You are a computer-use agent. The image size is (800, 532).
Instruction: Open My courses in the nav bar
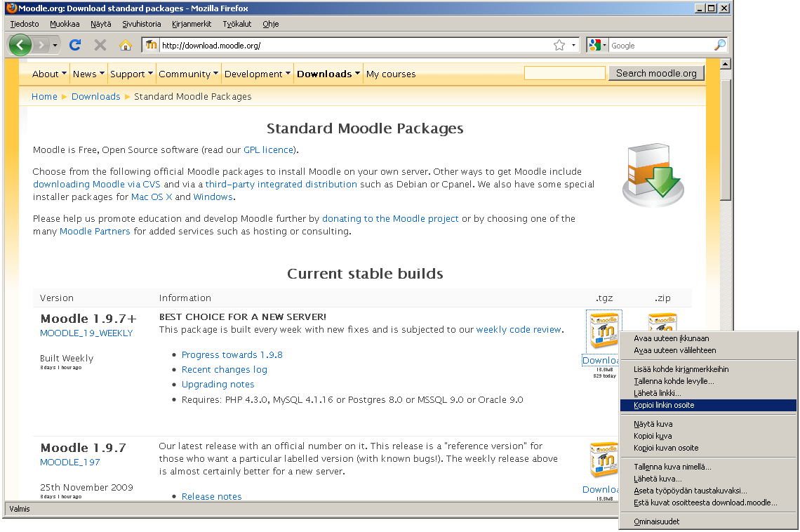(391, 74)
